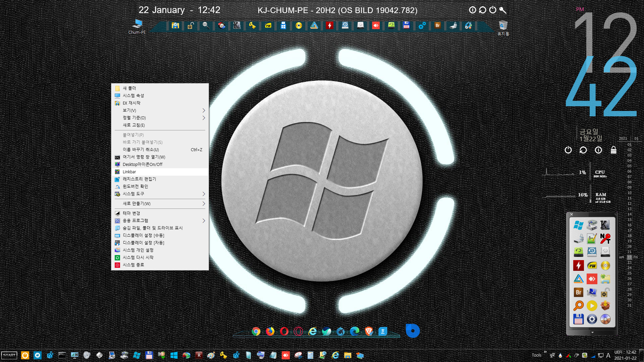This screenshot has width=644, height=362.
Task: Launch the K keyboard icon in the top dock
Action: [x=237, y=25]
